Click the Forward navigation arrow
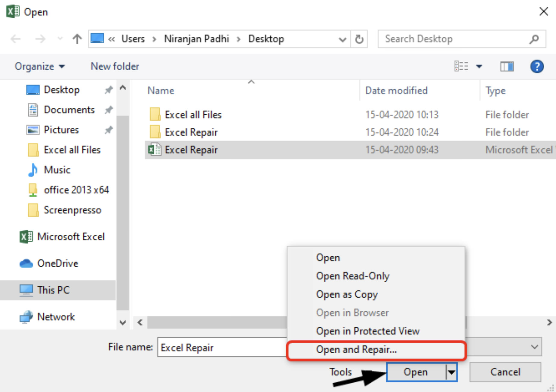The image size is (556, 392). coord(40,39)
